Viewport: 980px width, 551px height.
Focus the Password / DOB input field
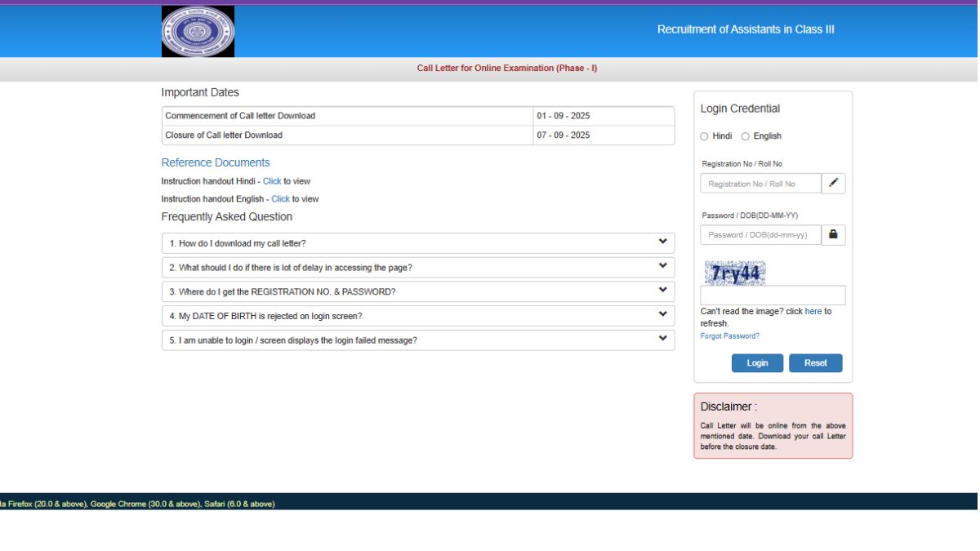tap(760, 234)
